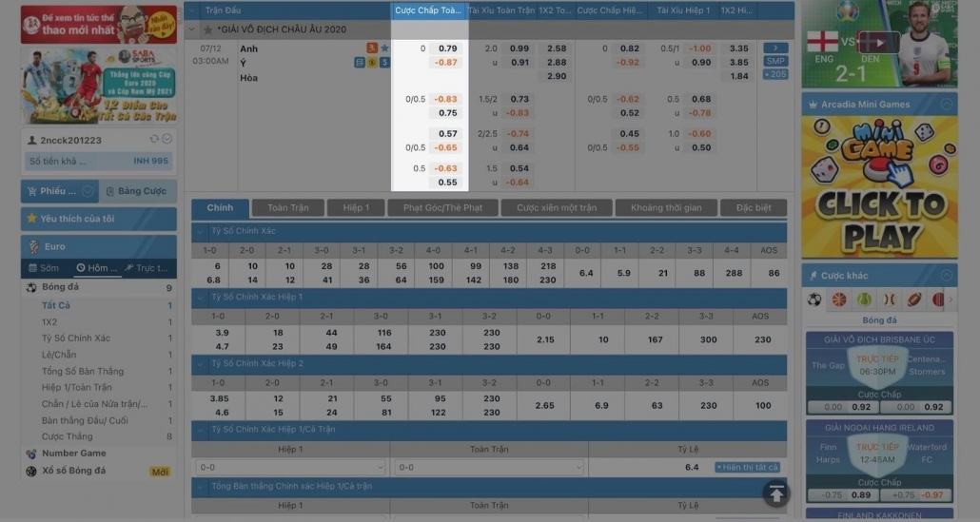Add the Anh vs Ý match to favorites

[x=384, y=48]
